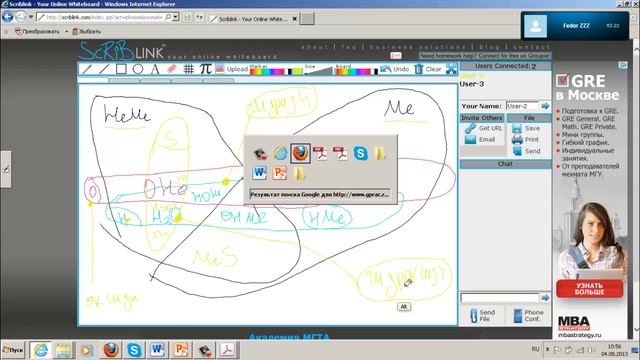
Task: Click Send under the File panel
Action: click(527, 151)
